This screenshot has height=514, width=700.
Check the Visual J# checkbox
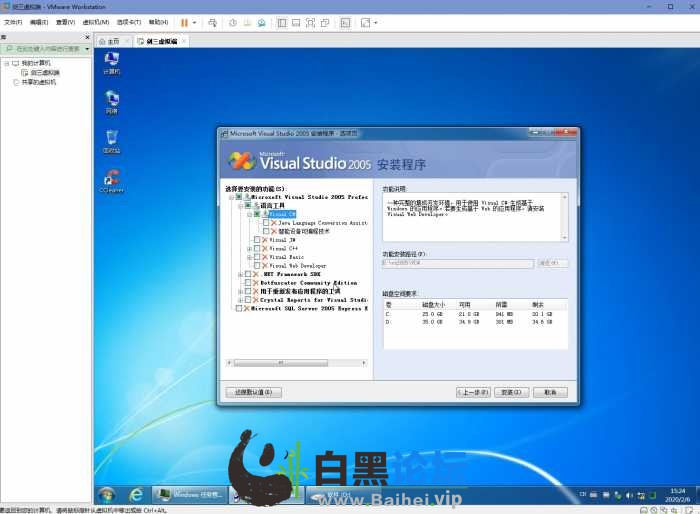257,240
